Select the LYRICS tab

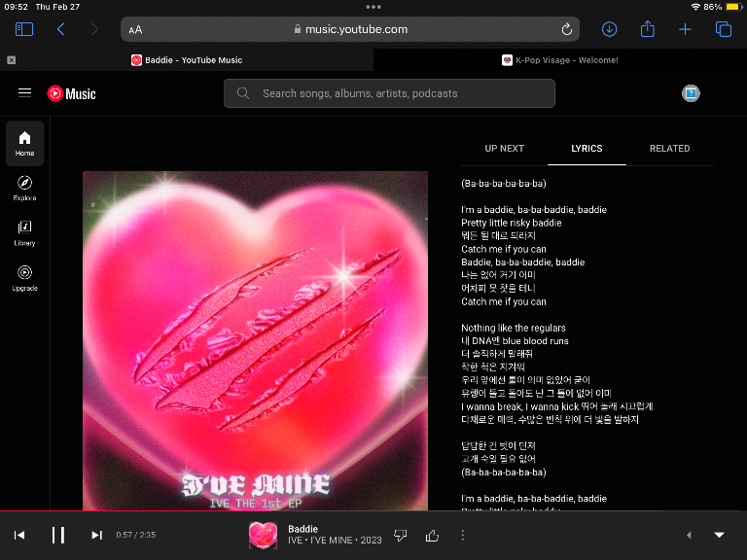587,149
